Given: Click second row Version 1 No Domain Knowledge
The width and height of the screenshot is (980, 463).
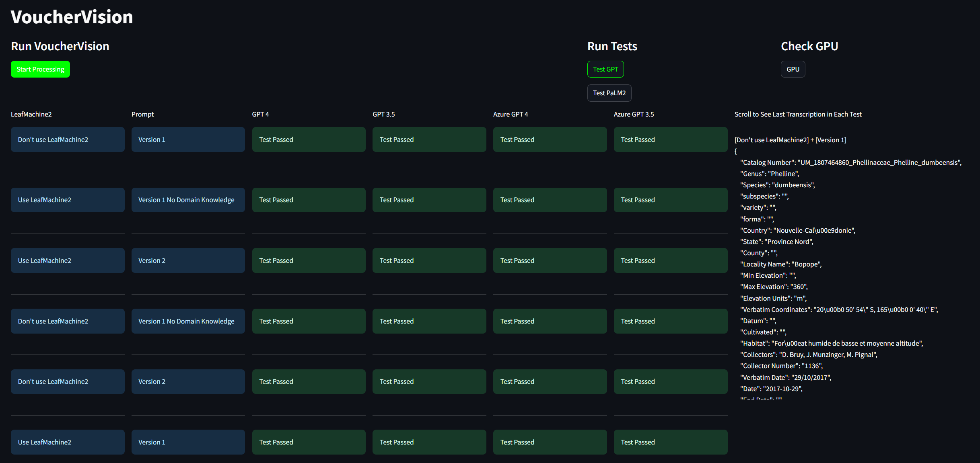Looking at the screenshot, I should pyautogui.click(x=188, y=200).
